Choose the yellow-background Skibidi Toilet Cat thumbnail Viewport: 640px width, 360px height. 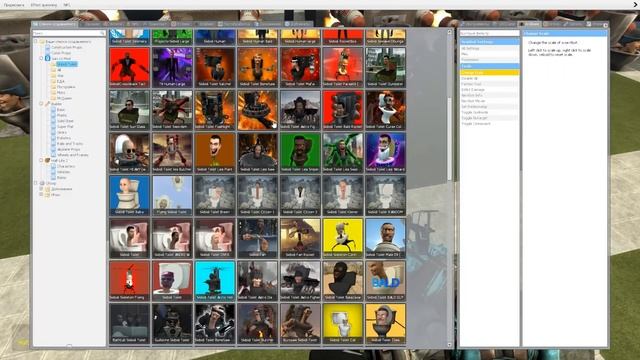coord(343,323)
